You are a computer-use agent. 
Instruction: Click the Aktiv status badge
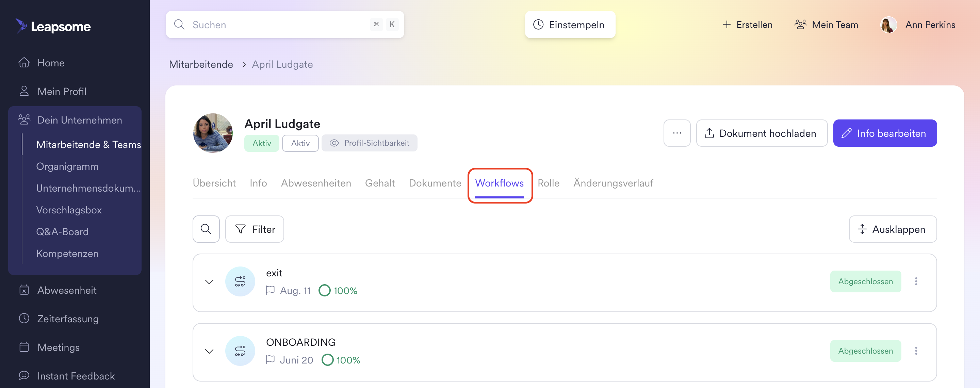click(261, 143)
